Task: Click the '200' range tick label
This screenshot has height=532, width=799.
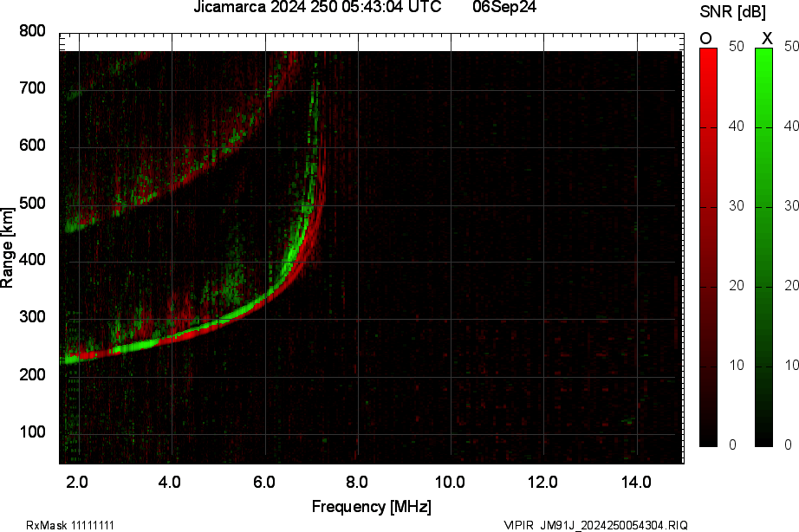Action: click(32, 374)
